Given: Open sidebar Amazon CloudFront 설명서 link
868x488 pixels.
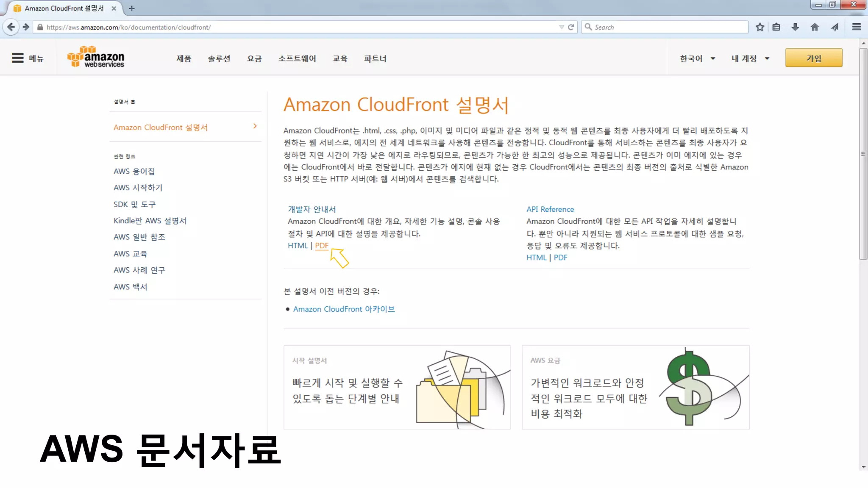Looking at the screenshot, I should tap(161, 128).
